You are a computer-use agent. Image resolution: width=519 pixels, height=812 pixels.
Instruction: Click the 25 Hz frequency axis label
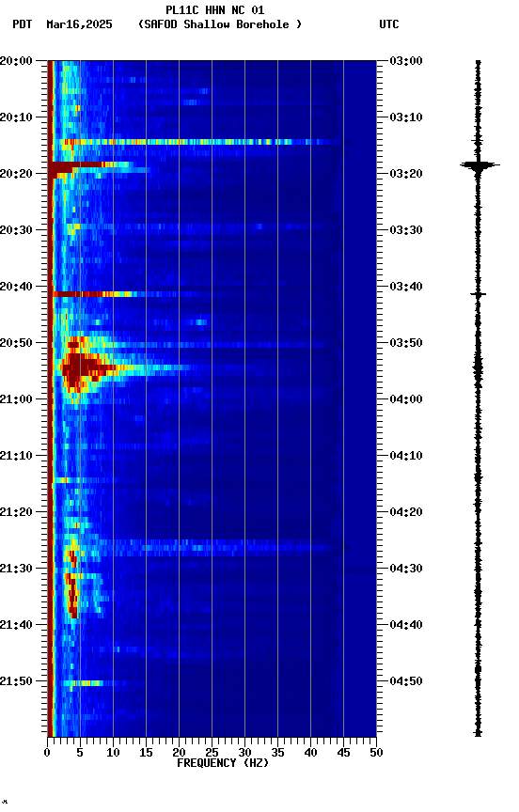[x=212, y=753]
